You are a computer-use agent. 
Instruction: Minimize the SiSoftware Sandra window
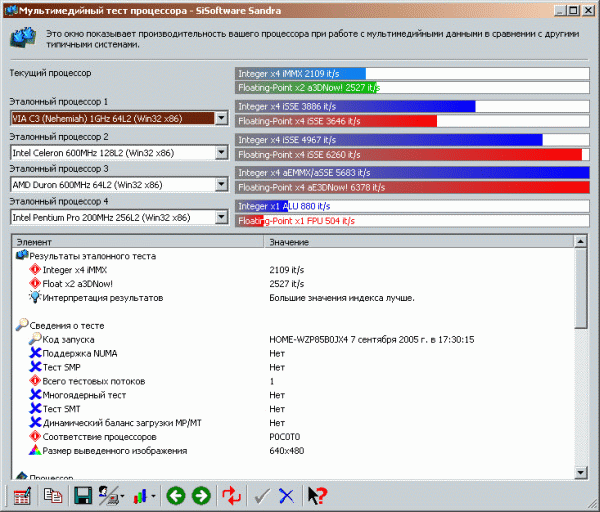[560, 10]
